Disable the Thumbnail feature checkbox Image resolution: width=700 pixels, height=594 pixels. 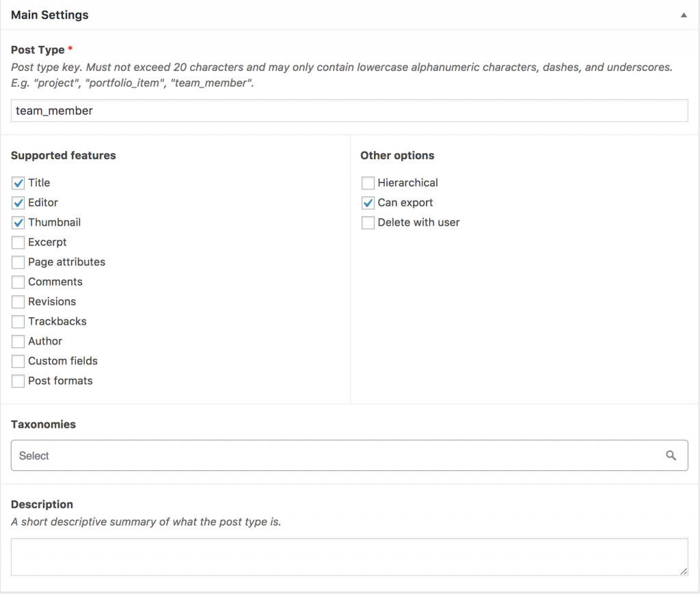tap(18, 222)
